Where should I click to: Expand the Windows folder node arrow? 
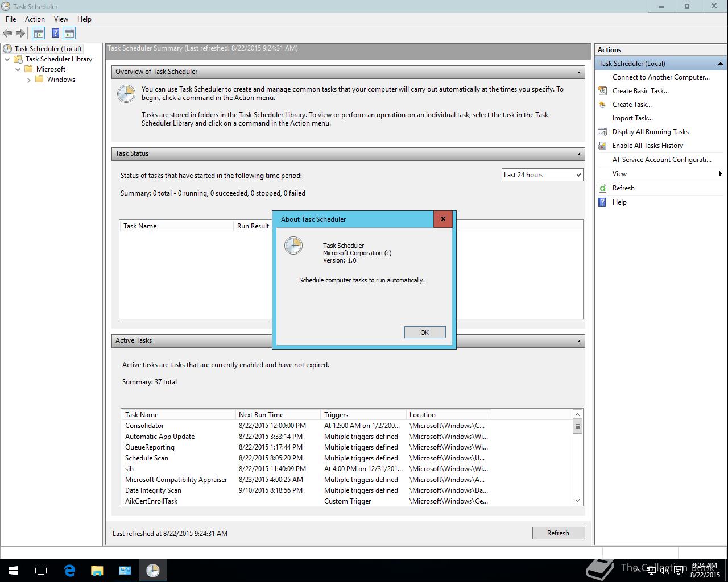[28, 80]
